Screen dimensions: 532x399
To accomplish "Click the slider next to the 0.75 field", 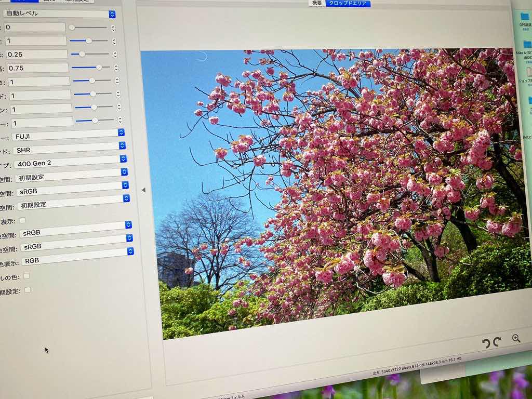I will pyautogui.click(x=90, y=67).
